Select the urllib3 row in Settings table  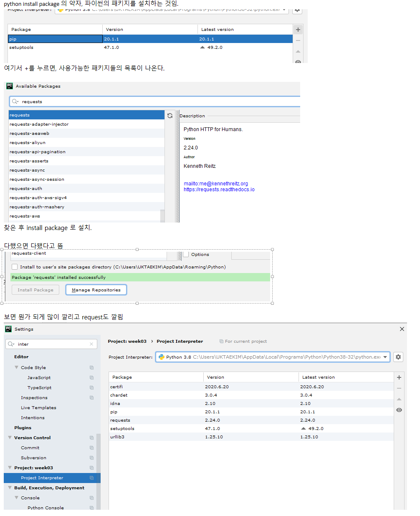tap(251, 437)
